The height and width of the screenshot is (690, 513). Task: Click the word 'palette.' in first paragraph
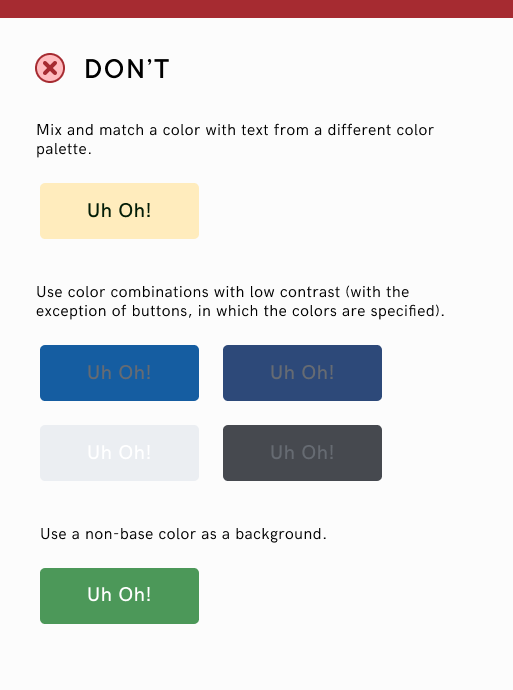(64, 150)
